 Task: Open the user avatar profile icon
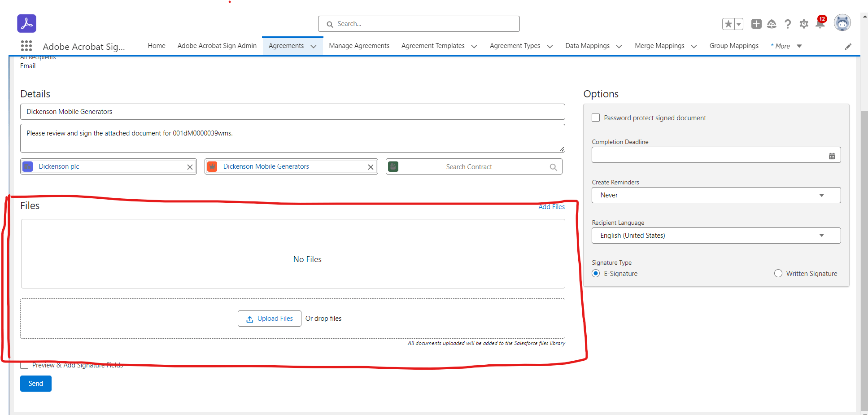842,22
